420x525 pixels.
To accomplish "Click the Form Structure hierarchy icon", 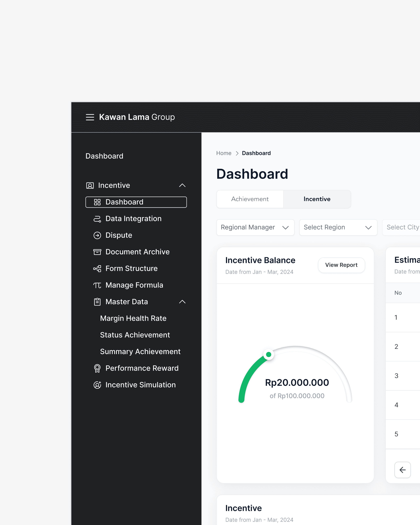I will (97, 269).
